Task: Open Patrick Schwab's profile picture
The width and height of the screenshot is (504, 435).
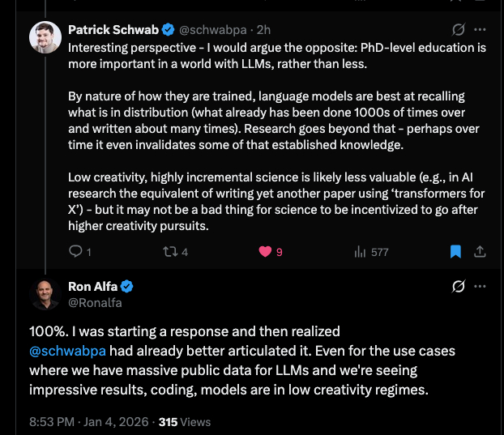Action: pyautogui.click(x=45, y=36)
